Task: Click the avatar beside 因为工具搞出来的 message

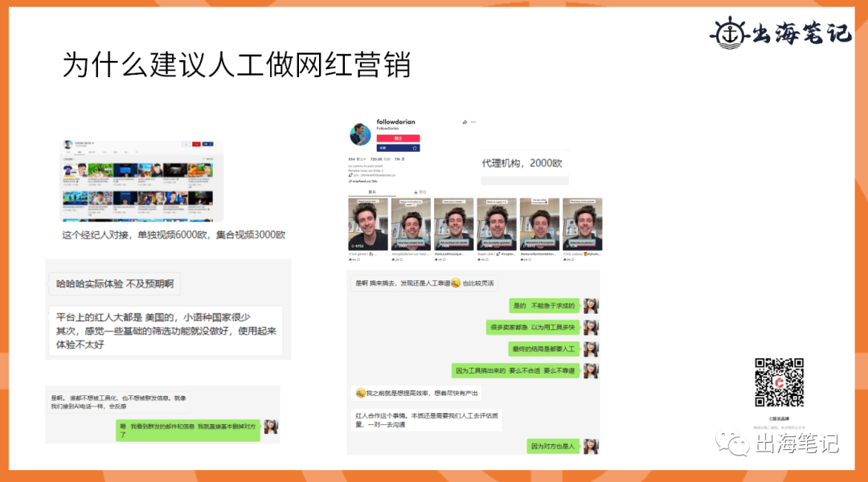Action: coord(592,370)
